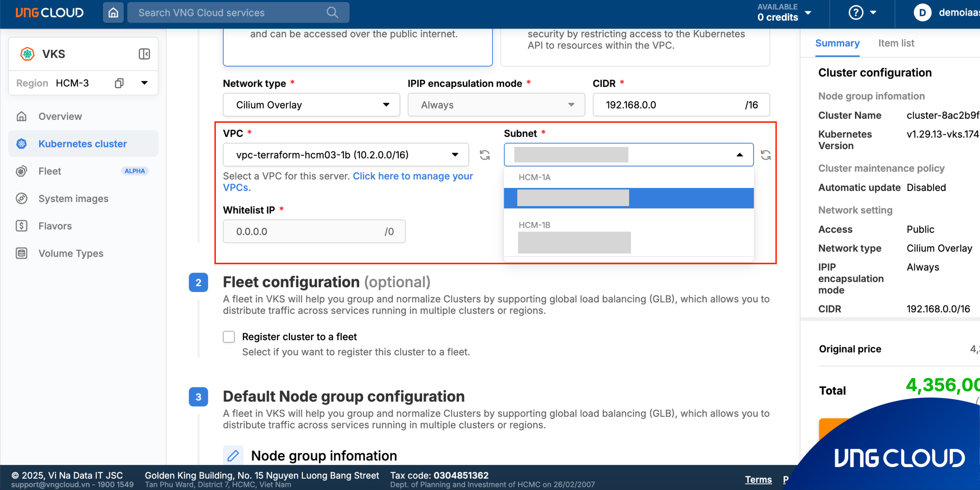Expand the Region selector arrow
This screenshot has width=980, height=490.
click(x=144, y=83)
